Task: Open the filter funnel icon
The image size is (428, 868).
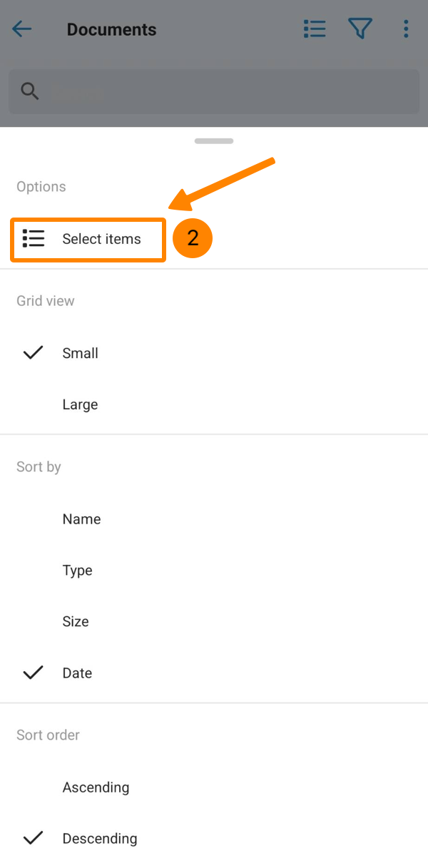Action: click(x=360, y=29)
